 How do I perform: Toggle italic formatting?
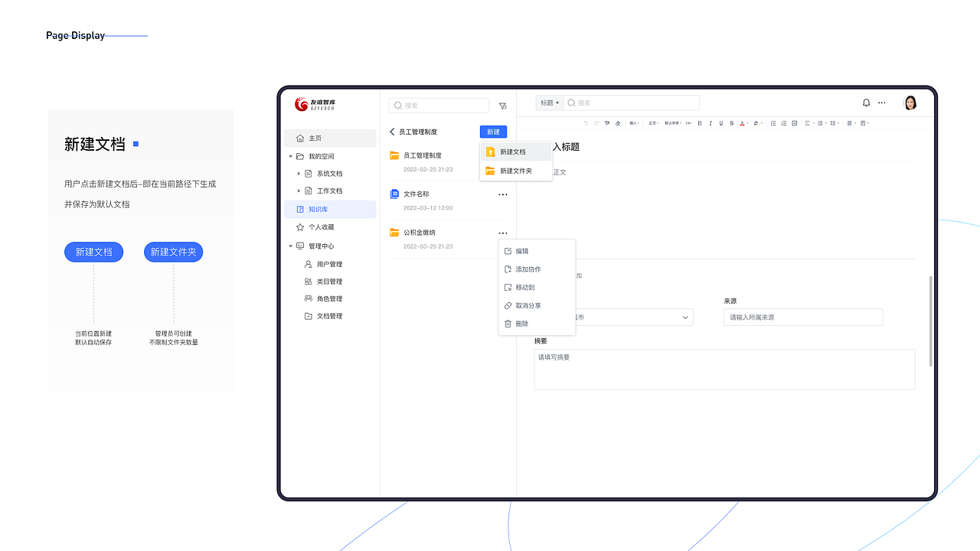coord(710,123)
